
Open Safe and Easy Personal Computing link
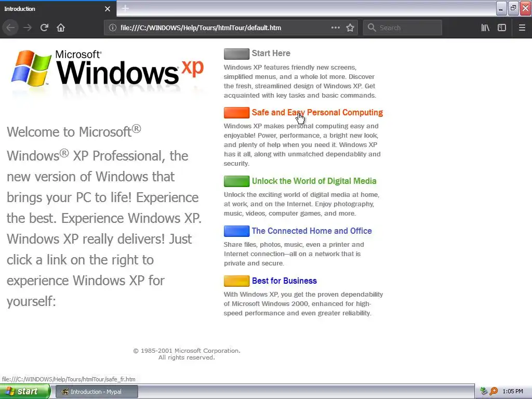[x=317, y=112]
